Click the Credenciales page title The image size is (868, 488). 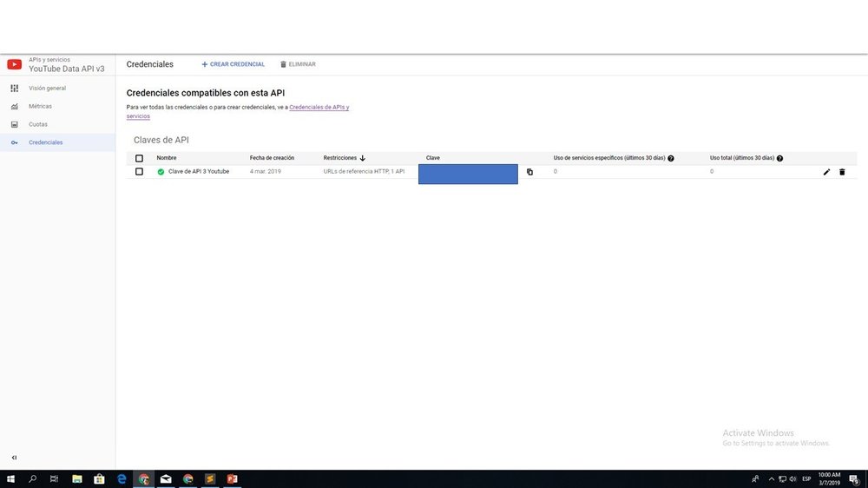pyautogui.click(x=149, y=64)
